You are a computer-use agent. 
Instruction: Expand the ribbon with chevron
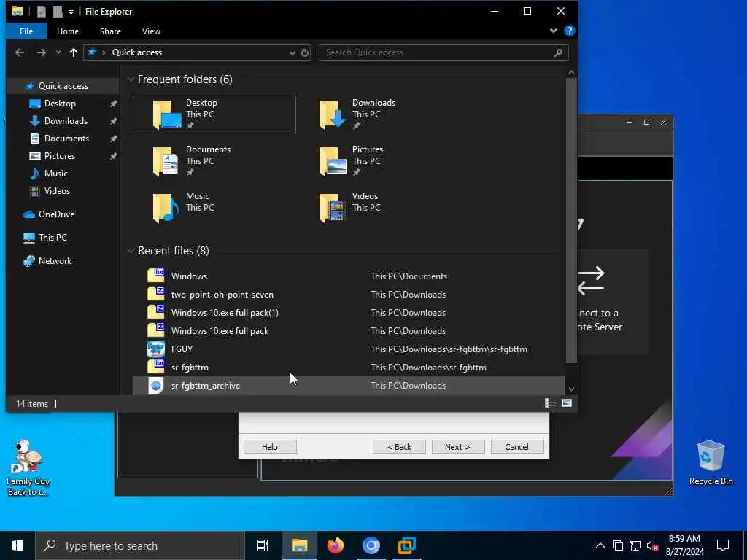click(553, 31)
